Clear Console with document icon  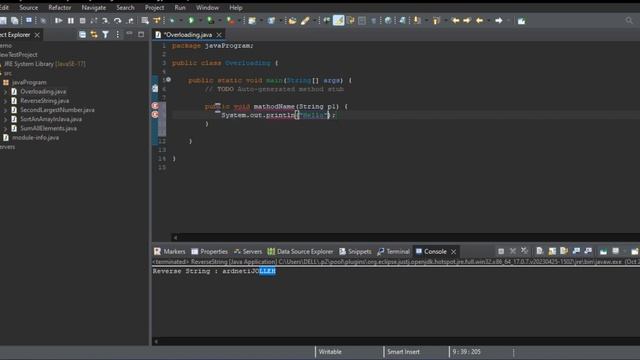point(540,251)
